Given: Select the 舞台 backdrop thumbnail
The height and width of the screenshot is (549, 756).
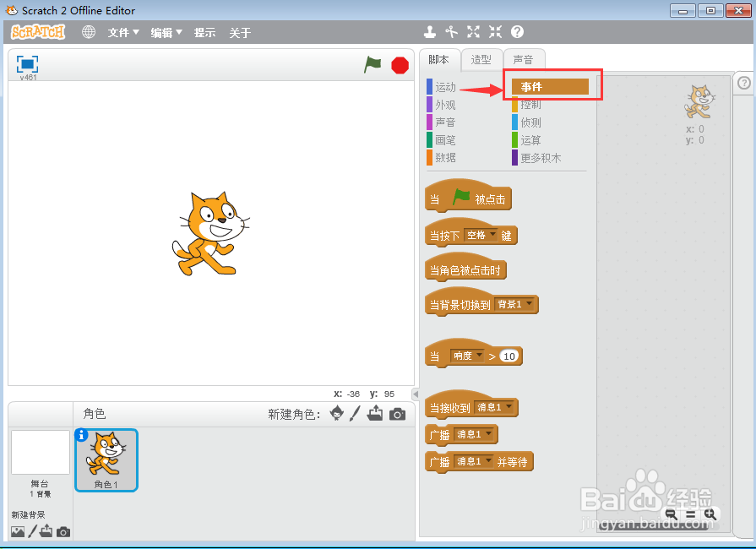Looking at the screenshot, I should 41,453.
